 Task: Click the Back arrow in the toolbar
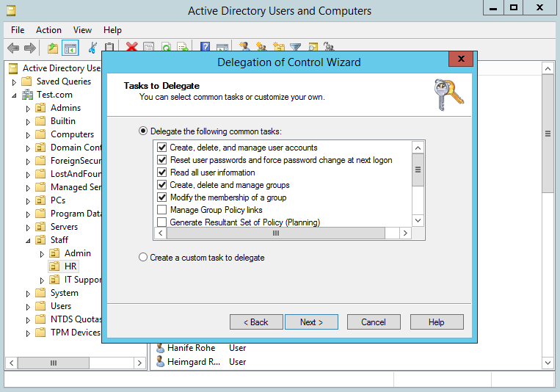point(13,48)
